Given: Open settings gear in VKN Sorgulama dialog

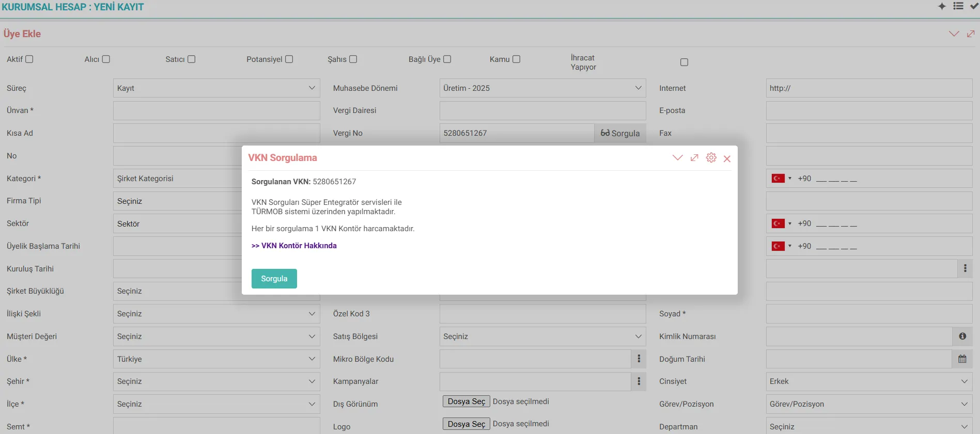Looking at the screenshot, I should [x=711, y=158].
